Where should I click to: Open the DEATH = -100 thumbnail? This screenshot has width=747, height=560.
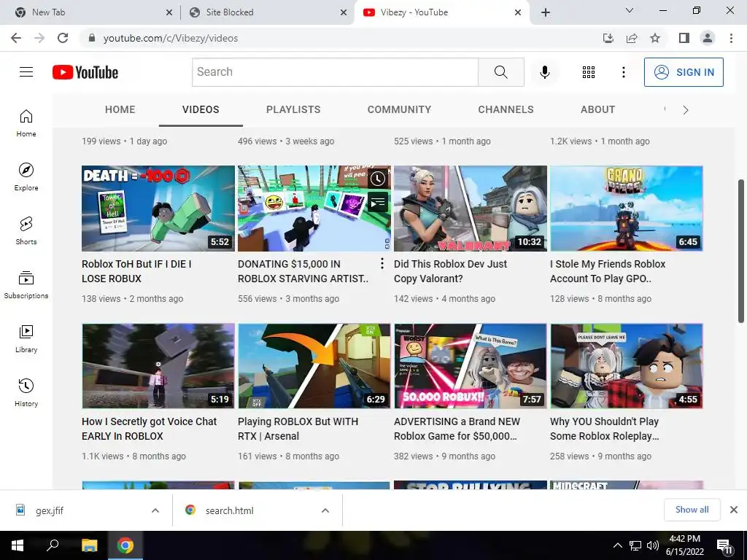158,209
